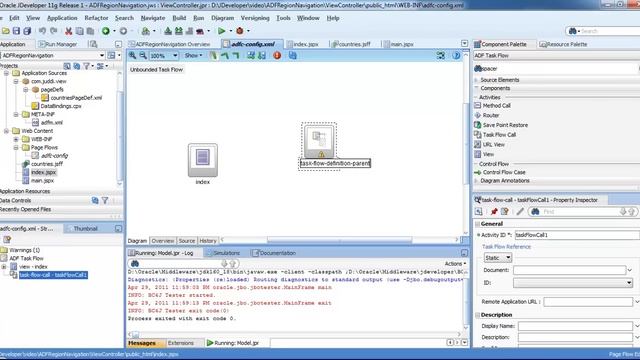Click the Make project build icon
The width and height of the screenshot is (640, 360).
pyautogui.click(x=168, y=31)
